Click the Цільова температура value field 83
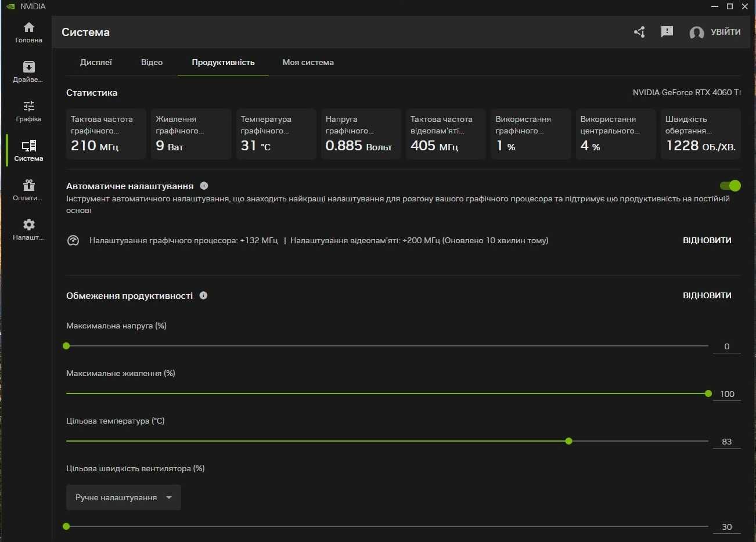The height and width of the screenshot is (542, 756). [726, 442]
